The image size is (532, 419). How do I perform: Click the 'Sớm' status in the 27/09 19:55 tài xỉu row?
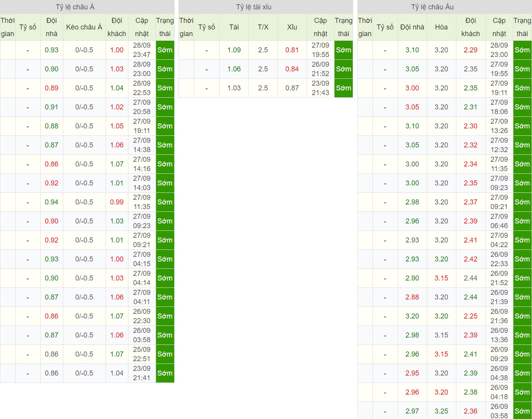pos(343,50)
